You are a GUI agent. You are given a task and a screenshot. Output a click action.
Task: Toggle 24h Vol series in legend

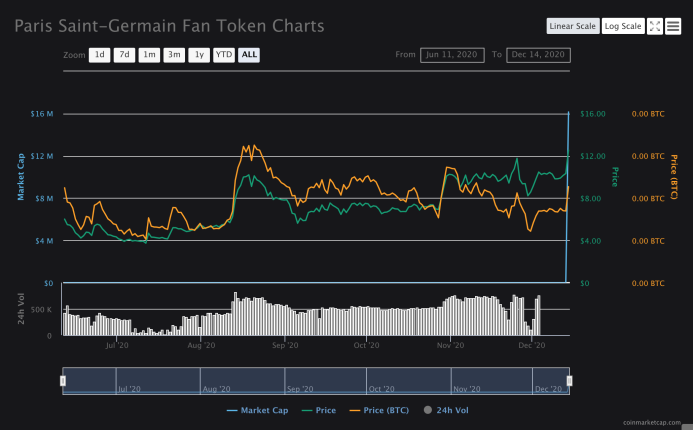tap(446, 410)
